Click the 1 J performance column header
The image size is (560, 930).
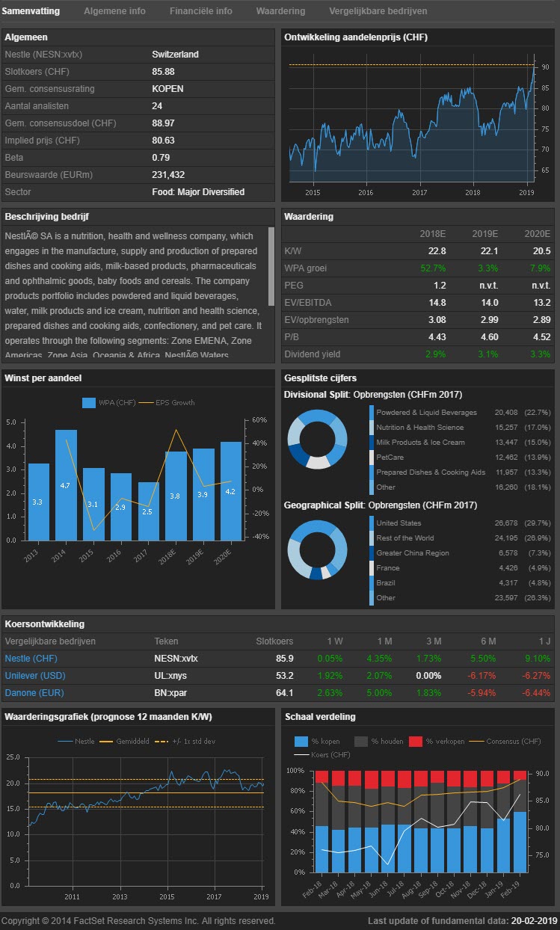tap(544, 641)
